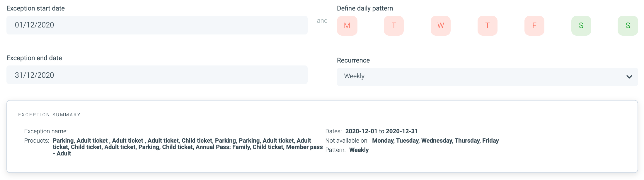Toggle the Tuesday "T" day button
The height and width of the screenshot is (180, 644).
point(394,26)
